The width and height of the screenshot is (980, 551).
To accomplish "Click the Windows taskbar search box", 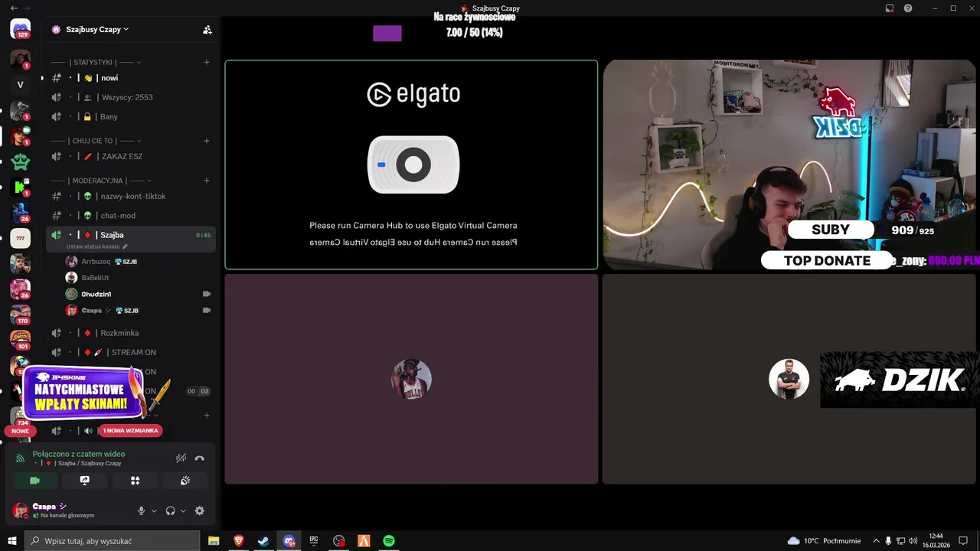I will [x=113, y=541].
